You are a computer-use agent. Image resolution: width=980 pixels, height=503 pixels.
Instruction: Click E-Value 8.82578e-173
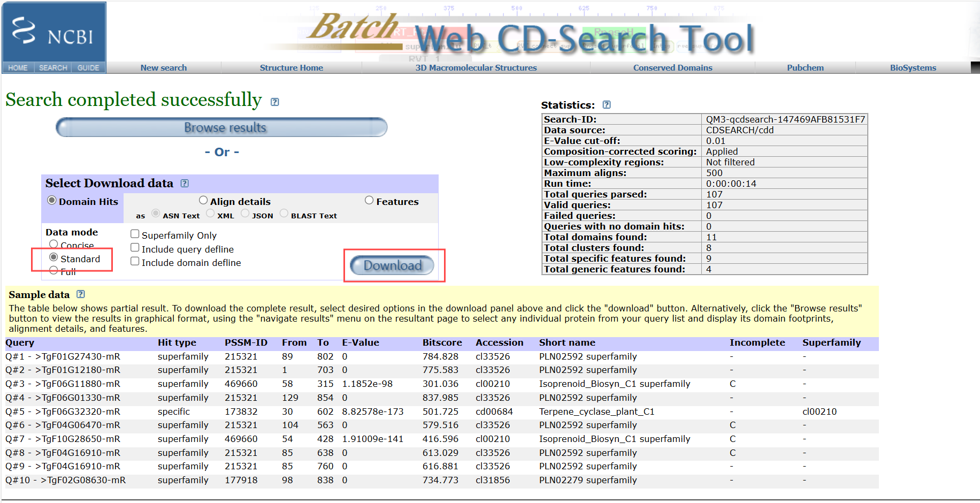tap(373, 412)
